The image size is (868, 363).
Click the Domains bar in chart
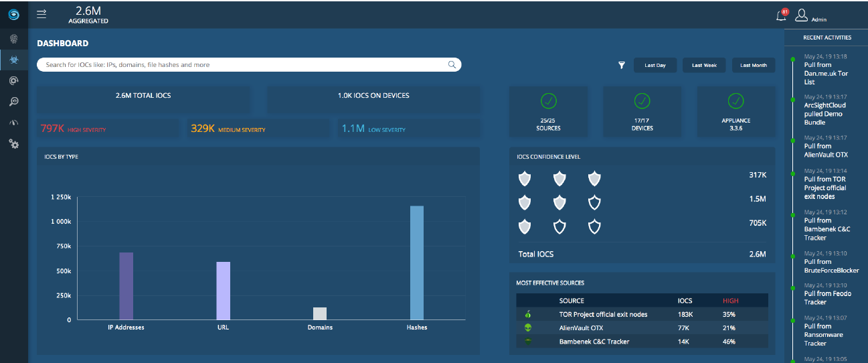[x=320, y=313]
